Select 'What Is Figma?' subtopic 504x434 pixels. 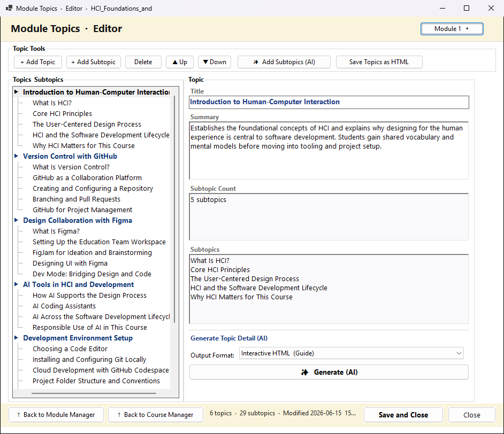pyautogui.click(x=56, y=231)
